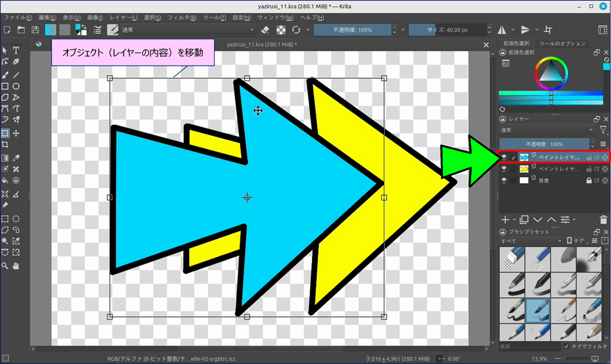Choose the Crop tool
The height and width of the screenshot is (364, 611).
5,144
